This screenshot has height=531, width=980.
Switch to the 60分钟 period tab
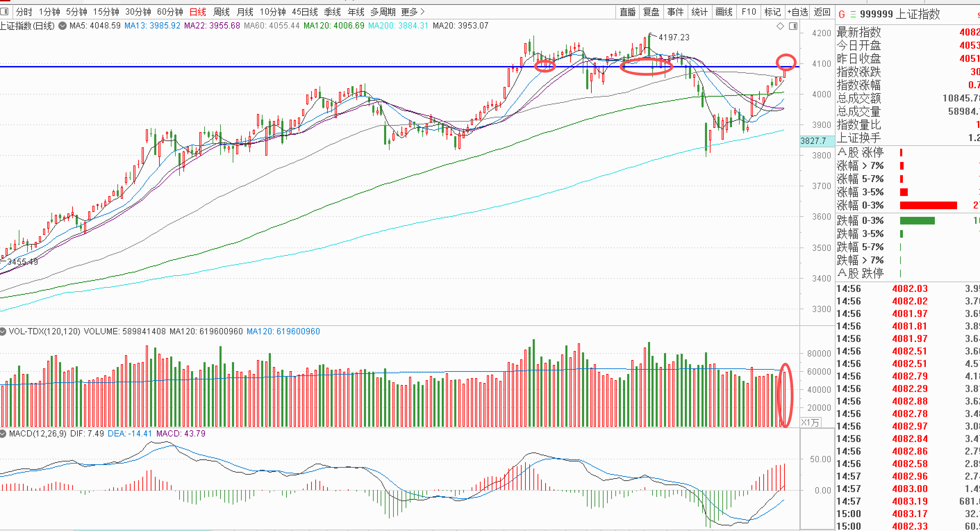click(x=170, y=12)
